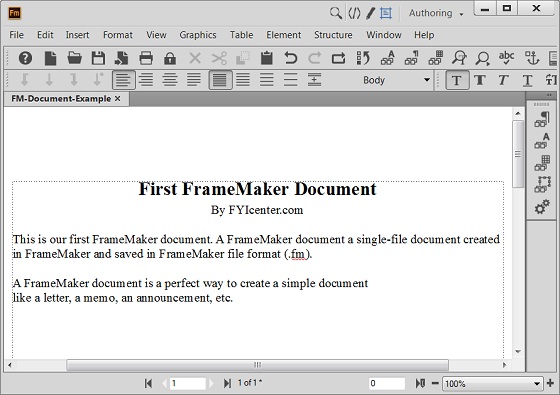The image size is (560, 395).
Task: Zoom in with the plus button
Action: point(550,383)
